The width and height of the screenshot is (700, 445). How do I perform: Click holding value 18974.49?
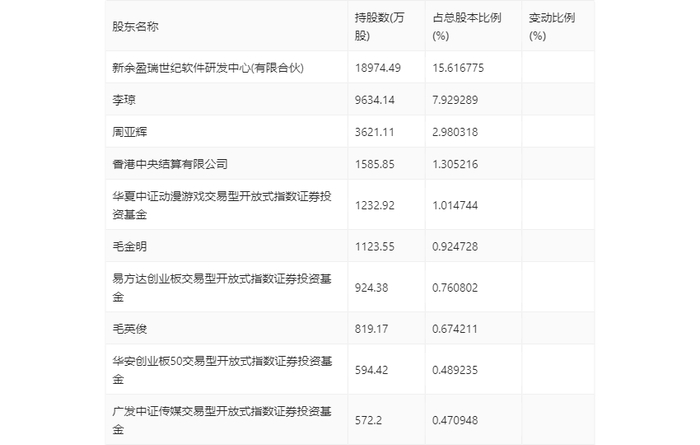tap(378, 68)
